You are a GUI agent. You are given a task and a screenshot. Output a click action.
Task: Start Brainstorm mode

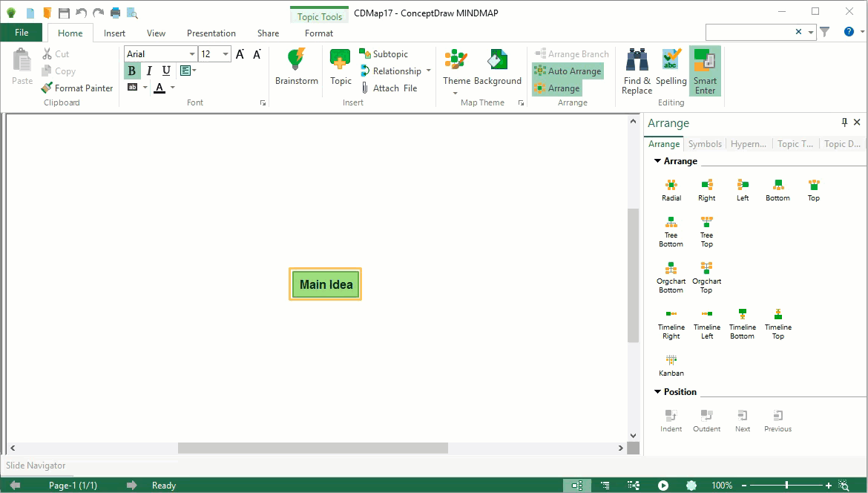point(296,67)
